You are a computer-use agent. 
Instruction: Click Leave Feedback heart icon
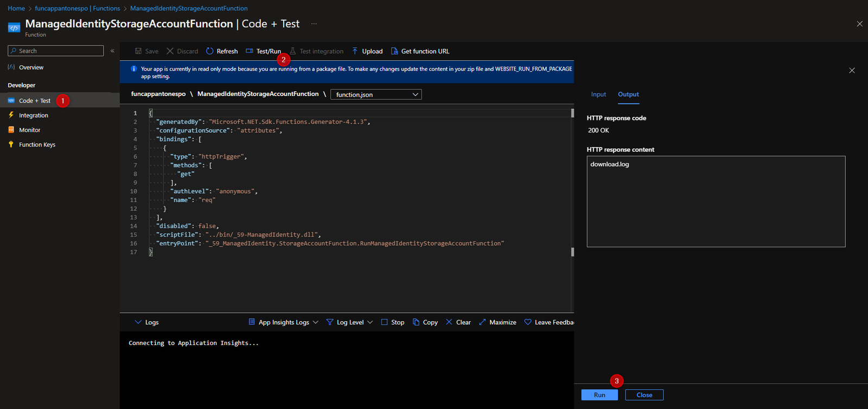point(528,322)
